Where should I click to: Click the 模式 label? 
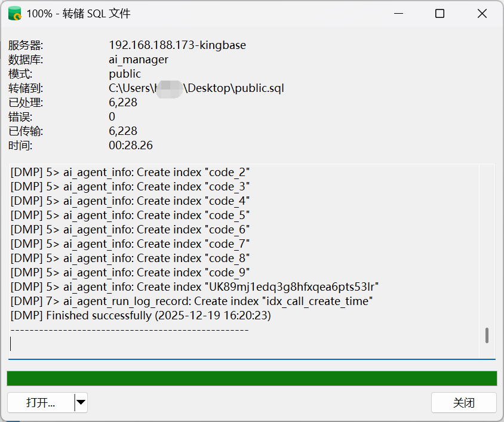pyautogui.click(x=20, y=74)
